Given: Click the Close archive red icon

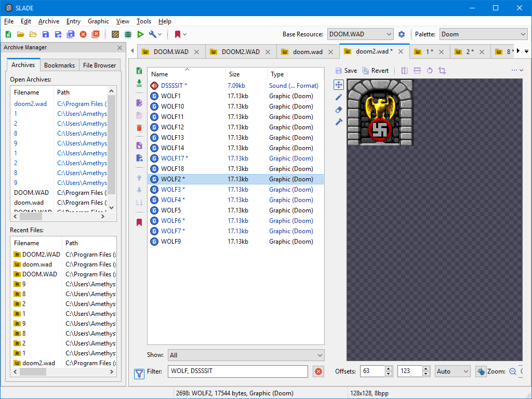Looking at the screenshot, I should (x=83, y=34).
